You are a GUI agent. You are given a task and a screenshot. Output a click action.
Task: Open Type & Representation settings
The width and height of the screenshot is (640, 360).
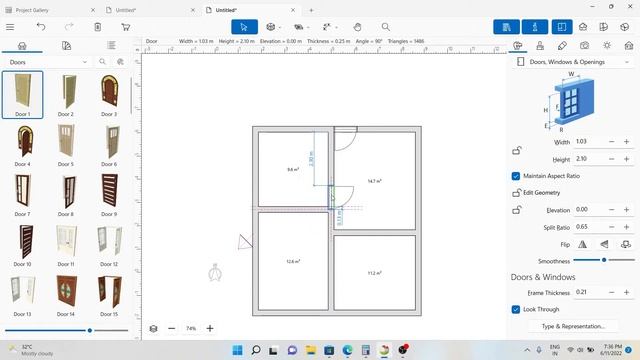coord(573,326)
